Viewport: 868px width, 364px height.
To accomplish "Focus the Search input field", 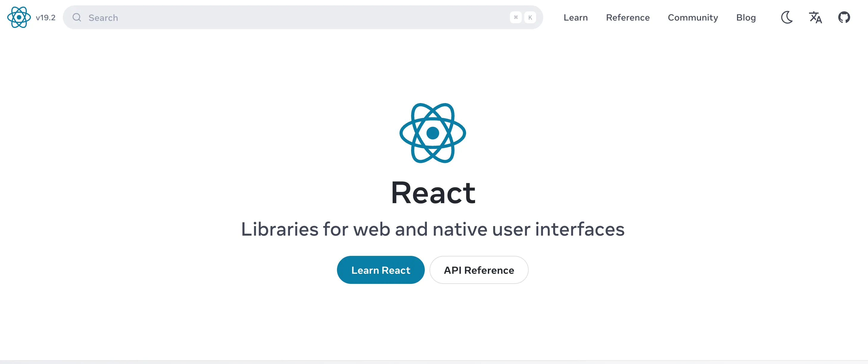I will pyautogui.click(x=236, y=18).
